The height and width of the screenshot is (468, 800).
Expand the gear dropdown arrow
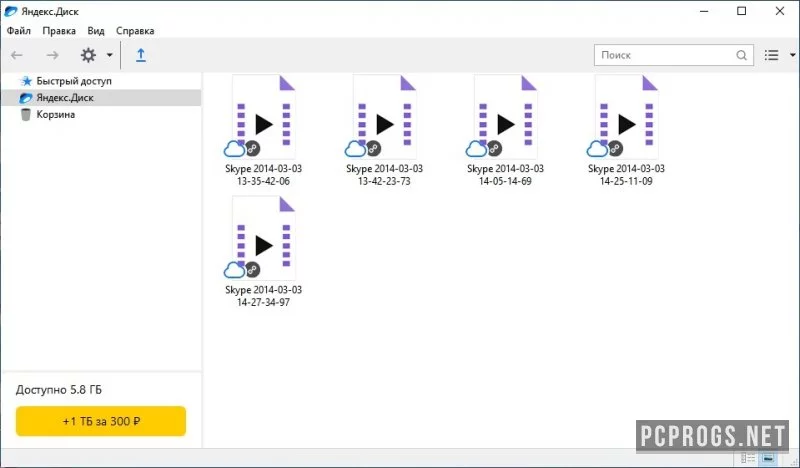click(109, 55)
